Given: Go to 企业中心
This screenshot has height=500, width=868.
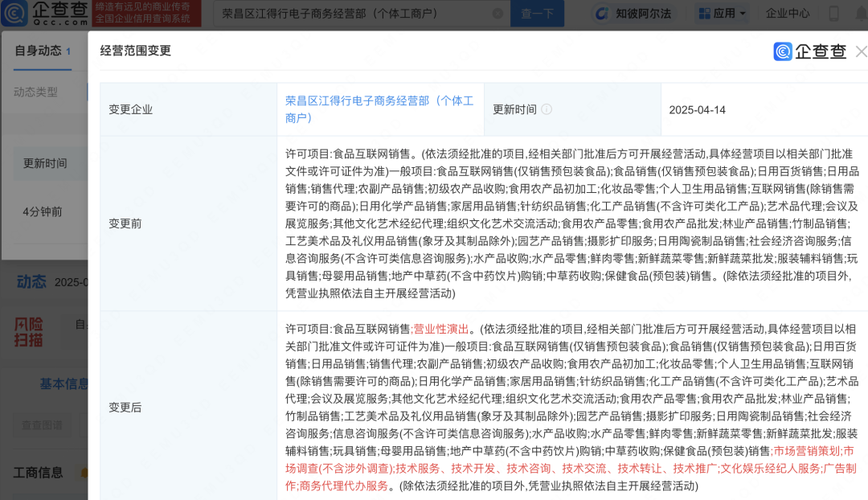Looking at the screenshot, I should tap(787, 14).
